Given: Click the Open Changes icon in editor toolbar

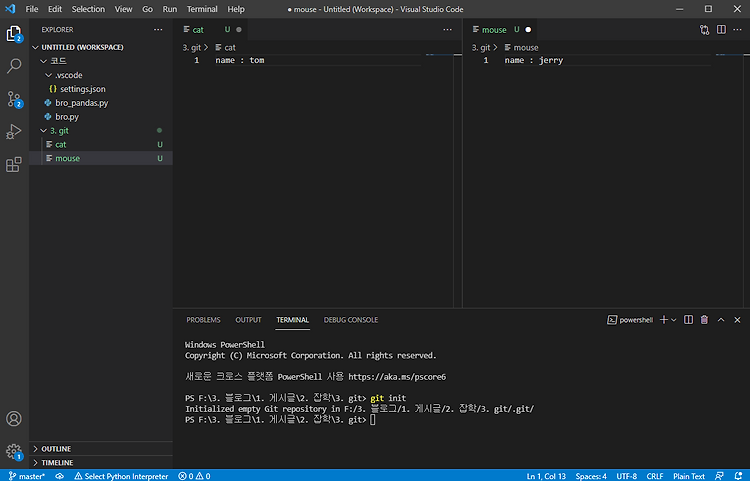Looking at the screenshot, I should (x=704, y=30).
